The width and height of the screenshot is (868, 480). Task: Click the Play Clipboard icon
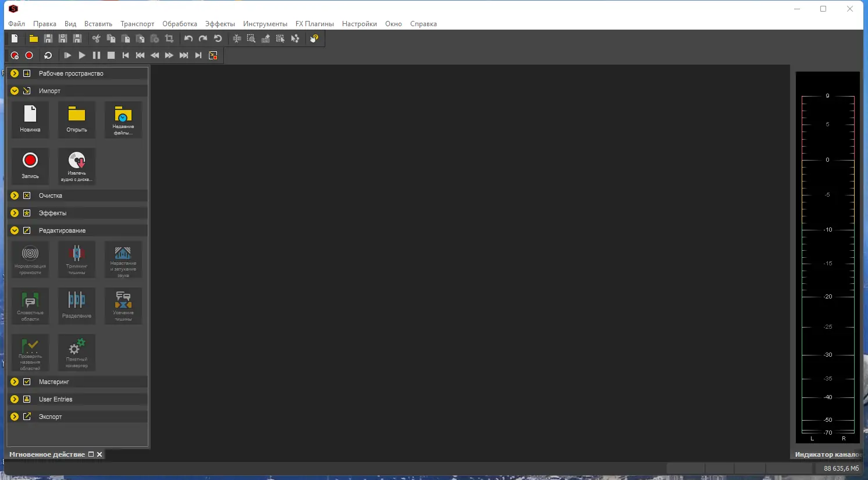point(155,38)
